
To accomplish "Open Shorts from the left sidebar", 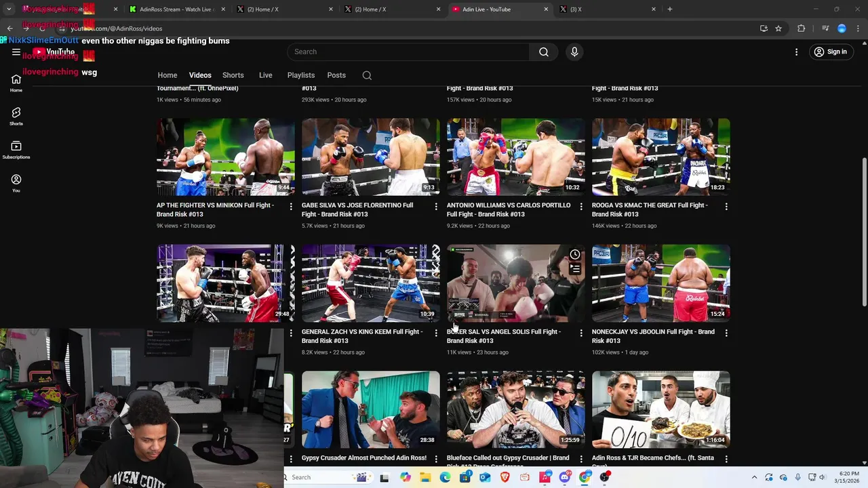I will pyautogui.click(x=16, y=117).
